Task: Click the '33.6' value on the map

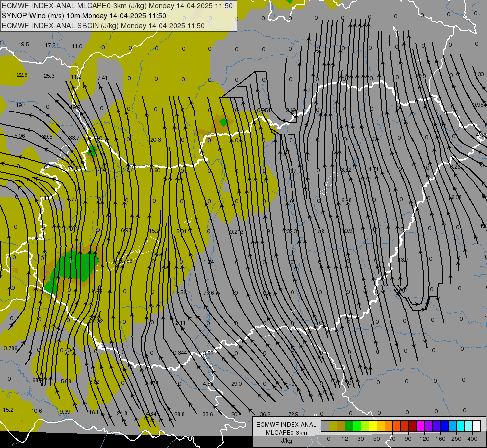Action: pos(208,414)
